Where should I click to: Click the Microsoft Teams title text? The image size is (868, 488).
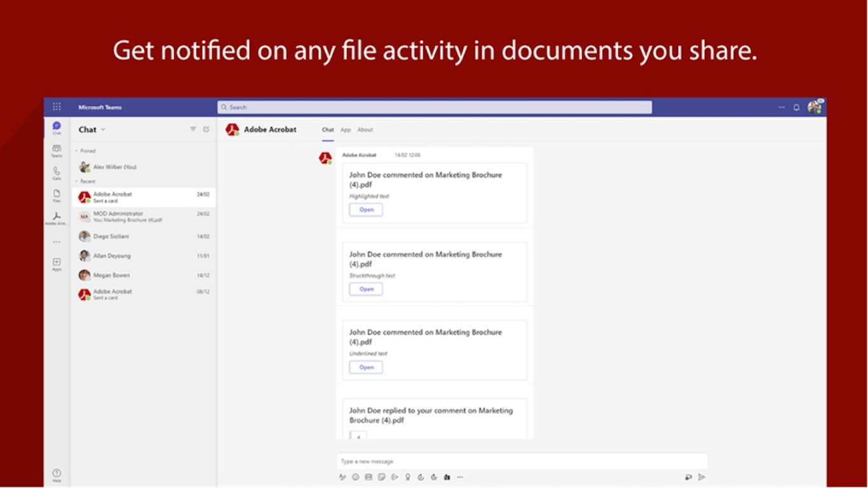pyautogui.click(x=100, y=107)
